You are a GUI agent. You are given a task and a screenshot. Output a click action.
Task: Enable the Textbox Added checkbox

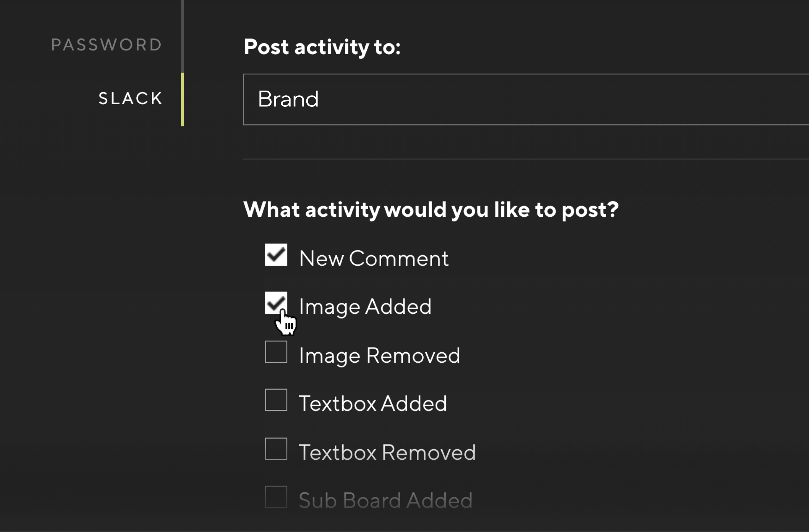(x=276, y=400)
